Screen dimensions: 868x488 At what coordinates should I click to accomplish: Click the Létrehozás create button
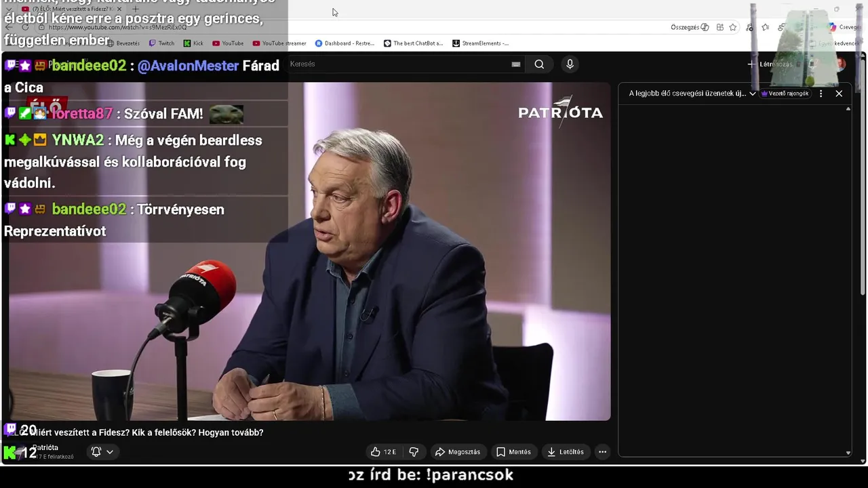pos(770,64)
